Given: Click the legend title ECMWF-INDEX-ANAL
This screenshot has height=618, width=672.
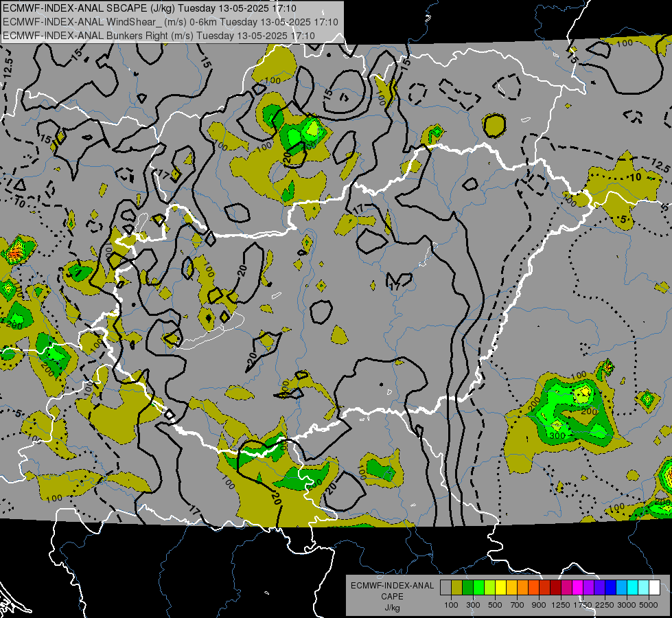Looking at the screenshot, I should 393,586.
